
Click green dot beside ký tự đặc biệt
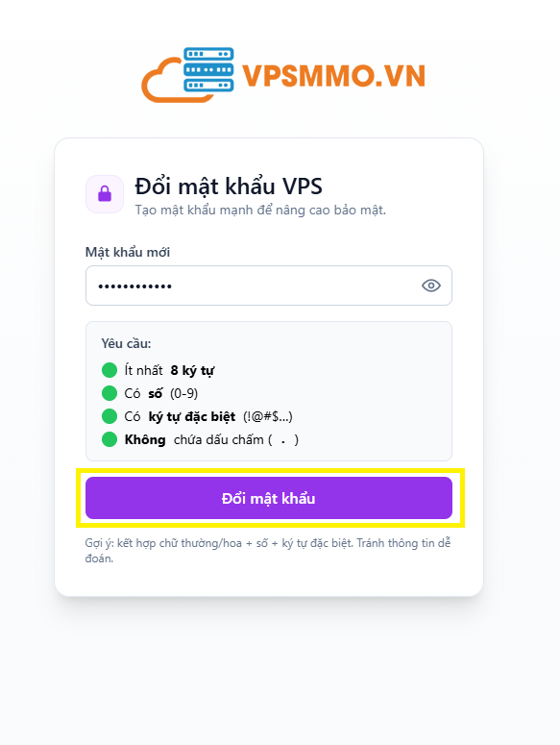[x=110, y=416]
